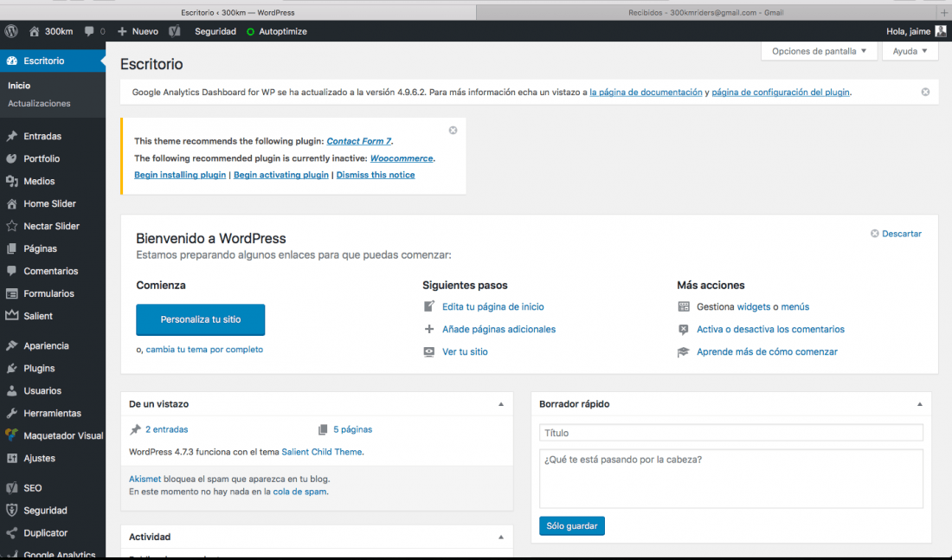Open cambia tu tema por completo link
Screen dimensions: 952x560
(204, 349)
